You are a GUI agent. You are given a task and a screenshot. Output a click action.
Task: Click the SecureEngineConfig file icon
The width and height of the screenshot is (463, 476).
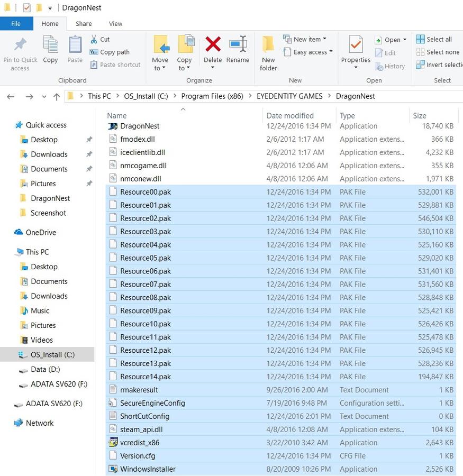113,403
